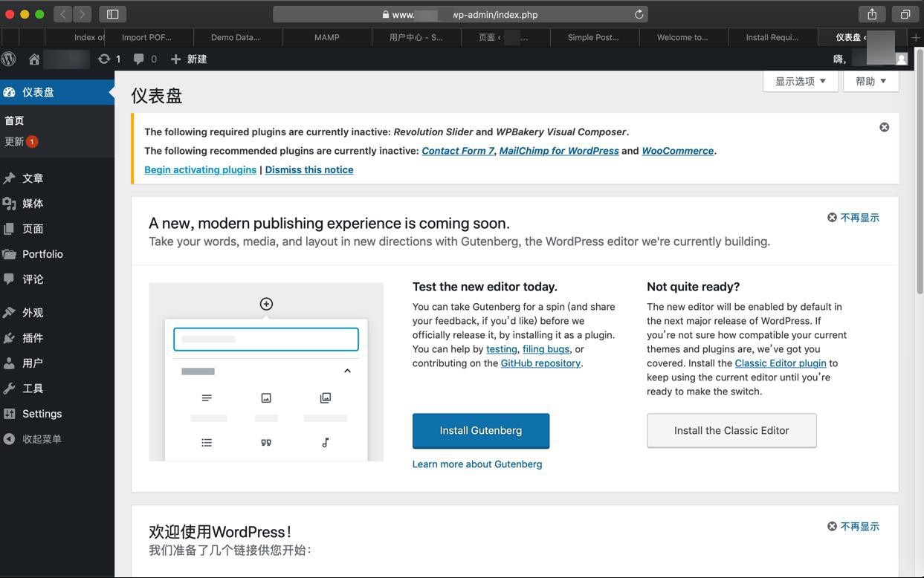
Task: Open the updates icon in admin bar
Action: pos(110,59)
